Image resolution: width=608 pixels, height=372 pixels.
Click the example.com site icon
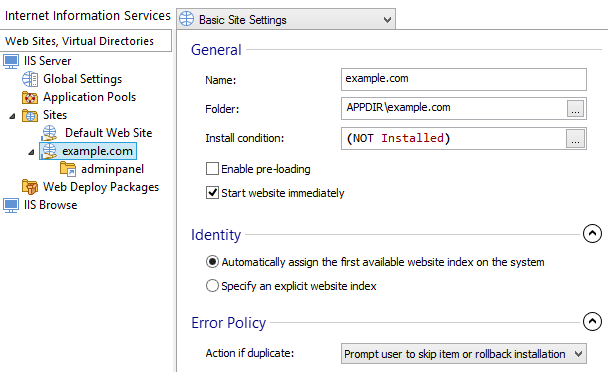[50, 151]
